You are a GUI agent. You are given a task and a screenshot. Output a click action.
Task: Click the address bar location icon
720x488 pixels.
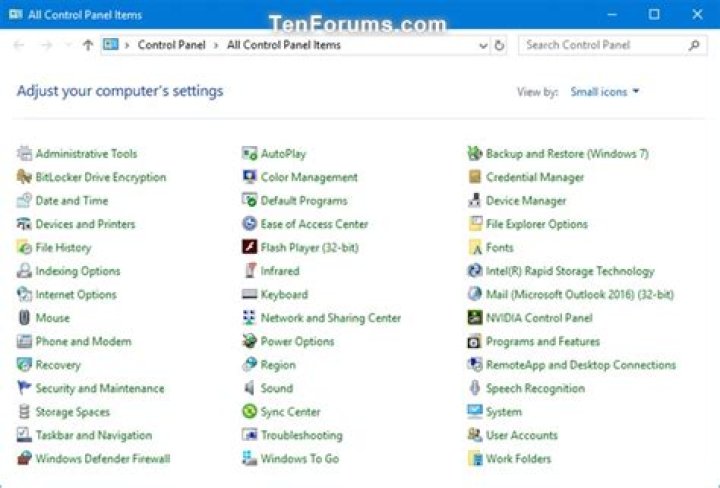pyautogui.click(x=110, y=45)
